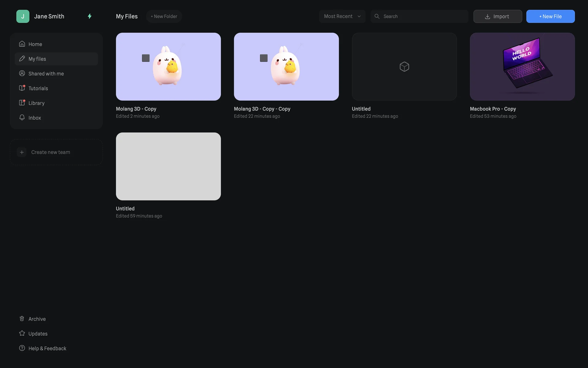Click the Archive trash icon

coord(22,319)
